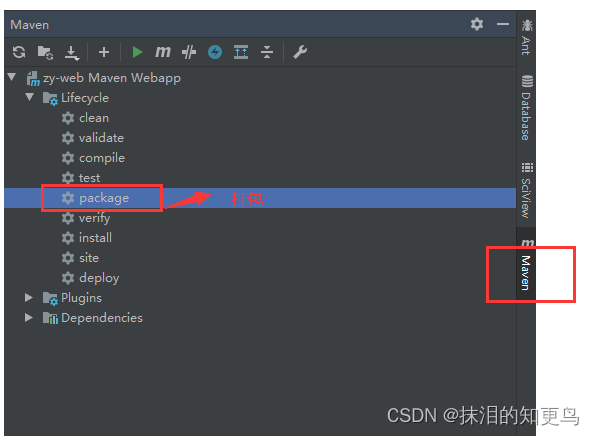Click the Maven panel title

click(x=30, y=25)
